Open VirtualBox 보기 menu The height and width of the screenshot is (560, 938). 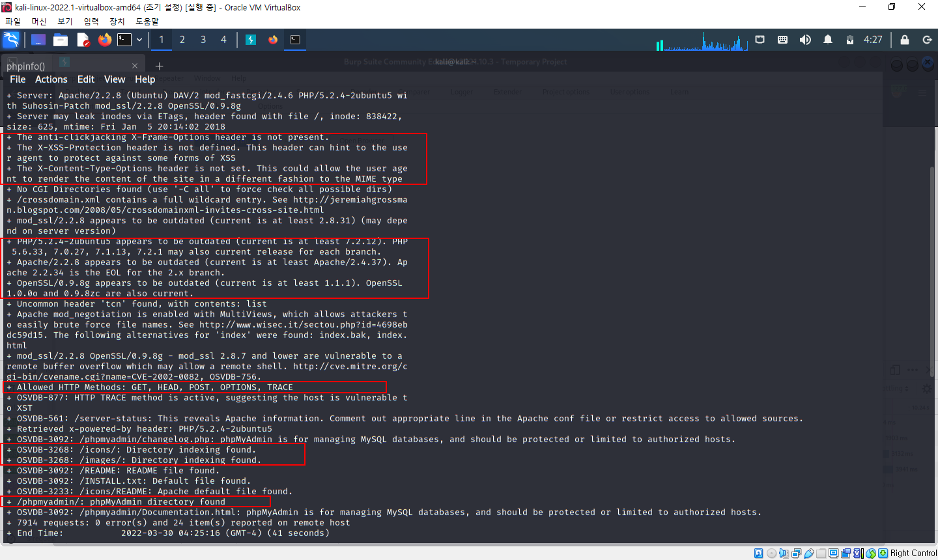(65, 21)
